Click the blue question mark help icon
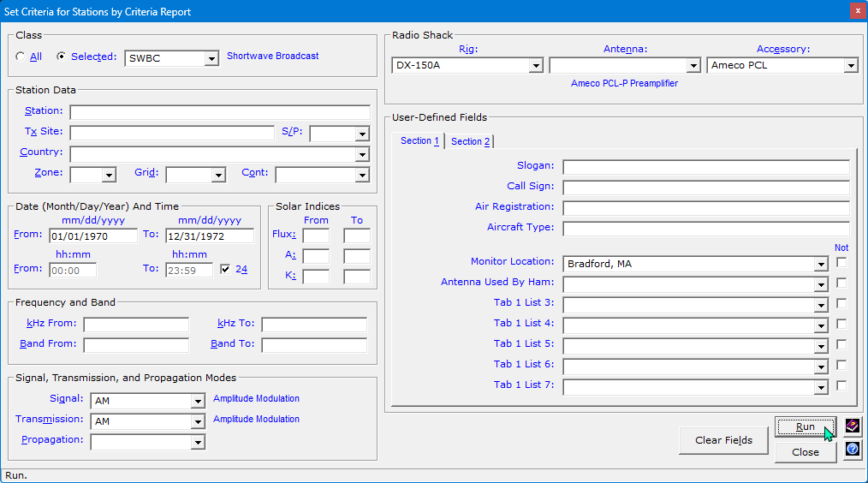 point(852,450)
